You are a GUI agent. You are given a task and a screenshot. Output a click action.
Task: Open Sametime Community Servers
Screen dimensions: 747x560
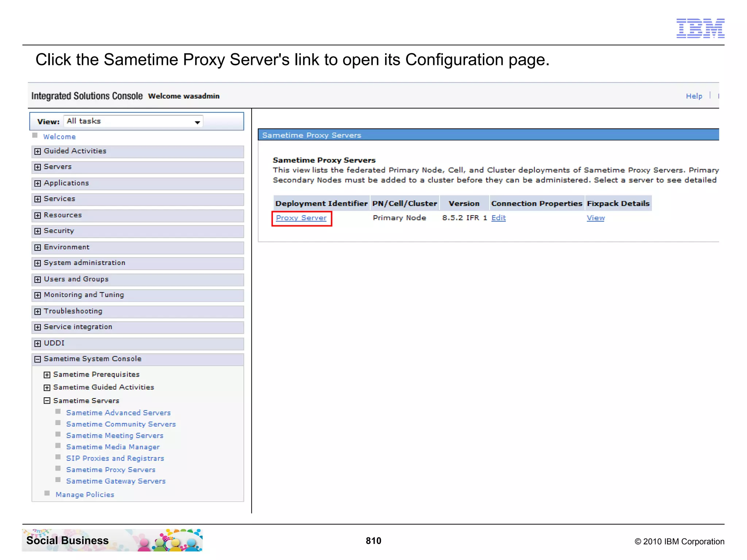pos(121,424)
